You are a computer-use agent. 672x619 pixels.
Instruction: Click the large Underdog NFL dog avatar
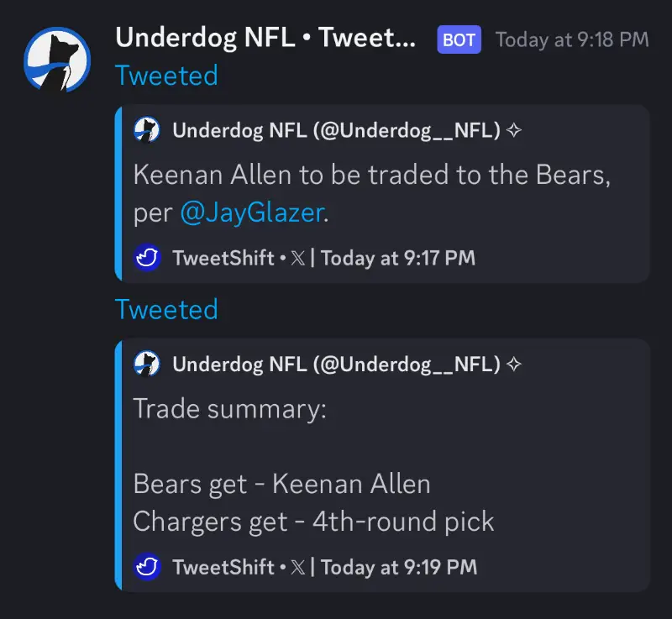click(57, 60)
